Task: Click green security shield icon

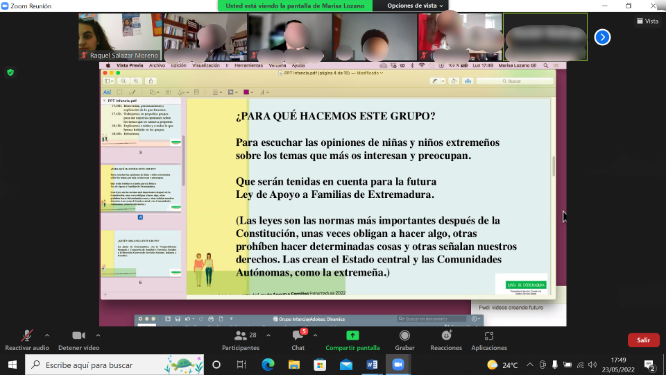Action: (x=11, y=73)
